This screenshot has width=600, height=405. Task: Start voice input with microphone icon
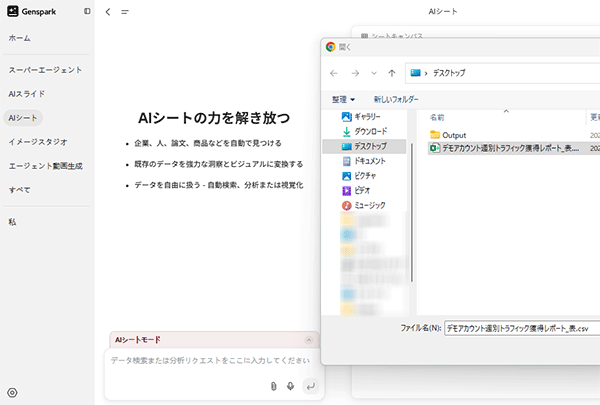click(290, 386)
